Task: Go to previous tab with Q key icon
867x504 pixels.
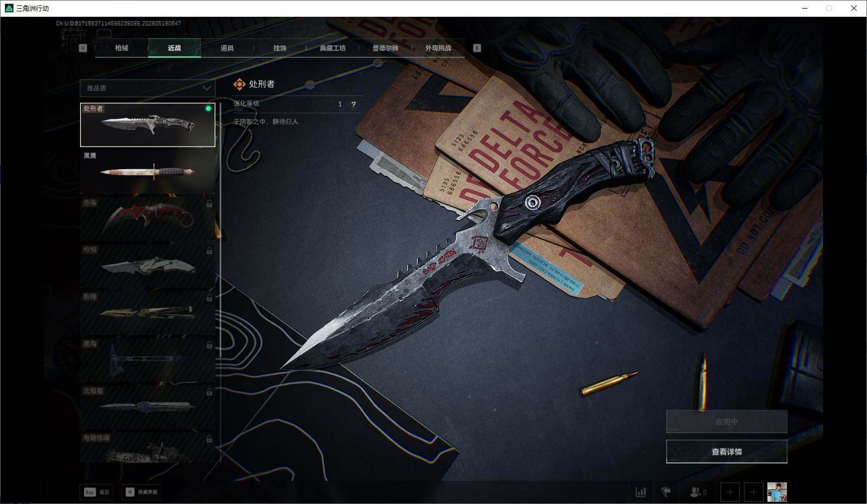Action: click(x=83, y=48)
